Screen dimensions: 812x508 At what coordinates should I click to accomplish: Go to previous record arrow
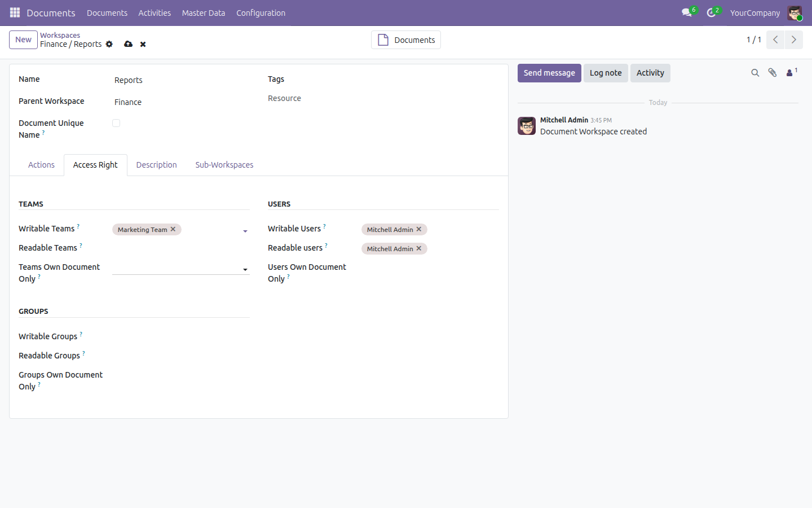pyautogui.click(x=775, y=40)
